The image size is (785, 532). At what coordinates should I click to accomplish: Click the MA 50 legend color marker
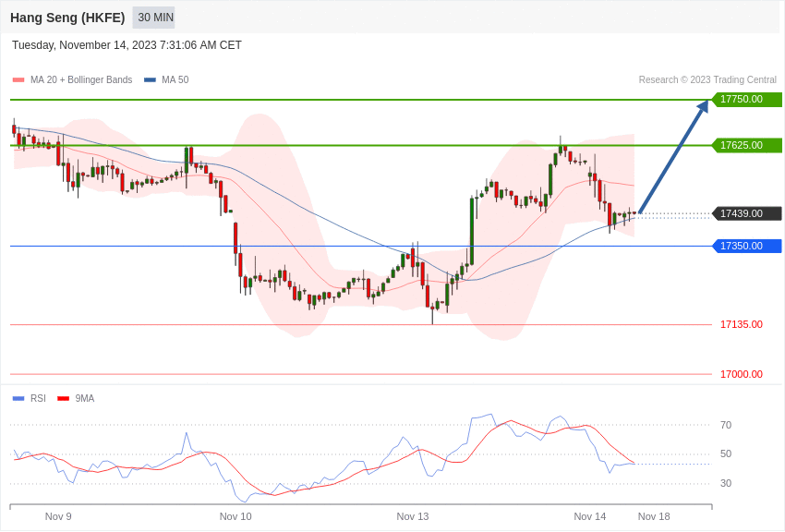coord(151,79)
